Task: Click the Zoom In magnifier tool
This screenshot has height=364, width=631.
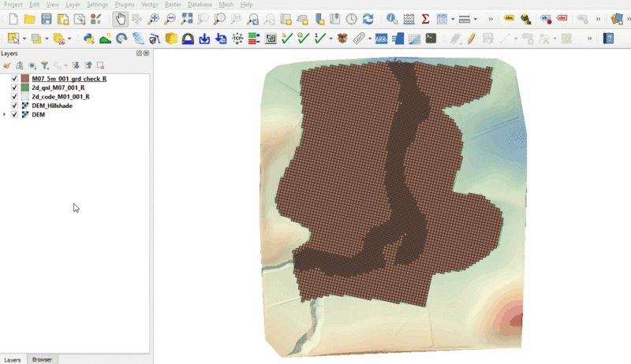Action: pos(153,19)
